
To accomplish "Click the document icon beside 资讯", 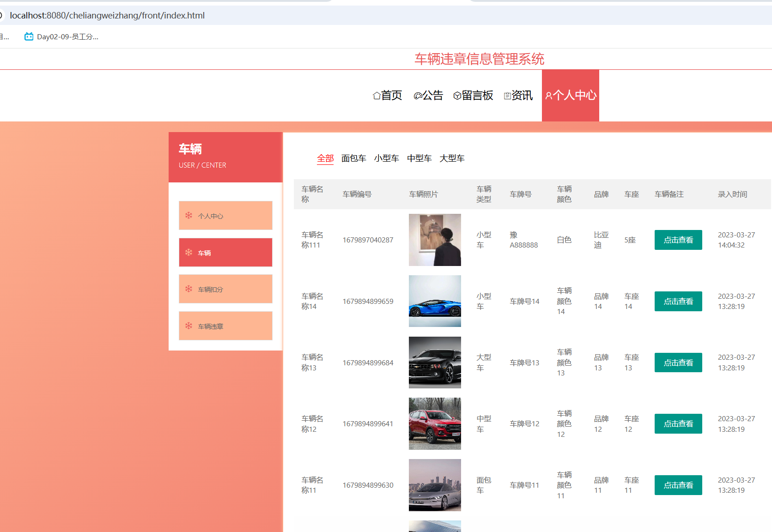I will tap(507, 96).
